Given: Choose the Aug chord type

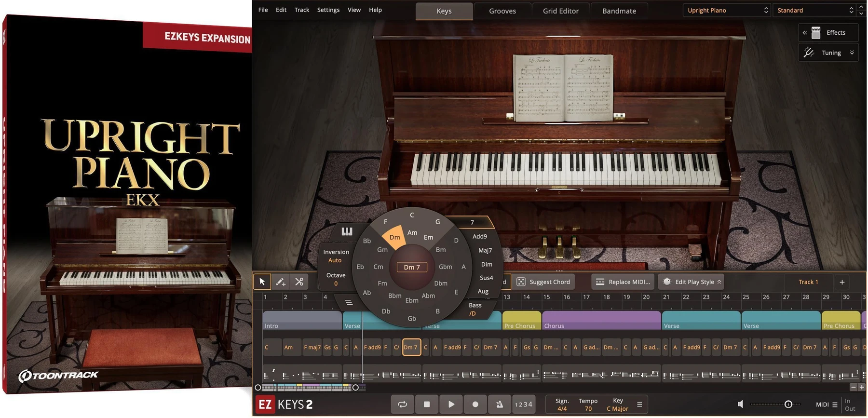Looking at the screenshot, I should pos(483,291).
